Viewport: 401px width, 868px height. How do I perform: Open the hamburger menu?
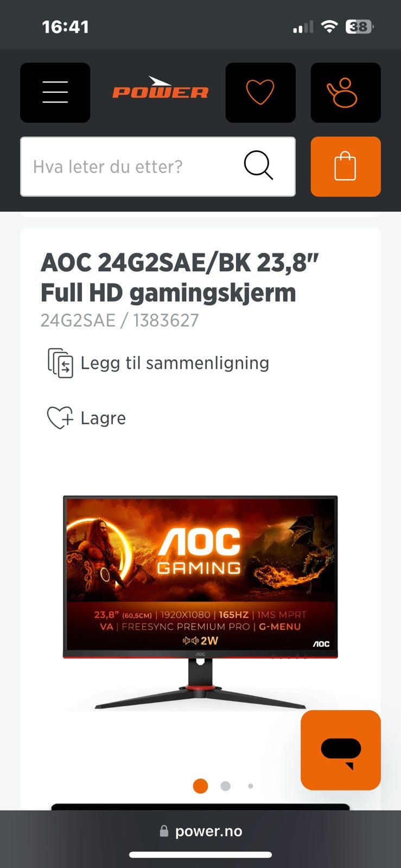(x=55, y=92)
